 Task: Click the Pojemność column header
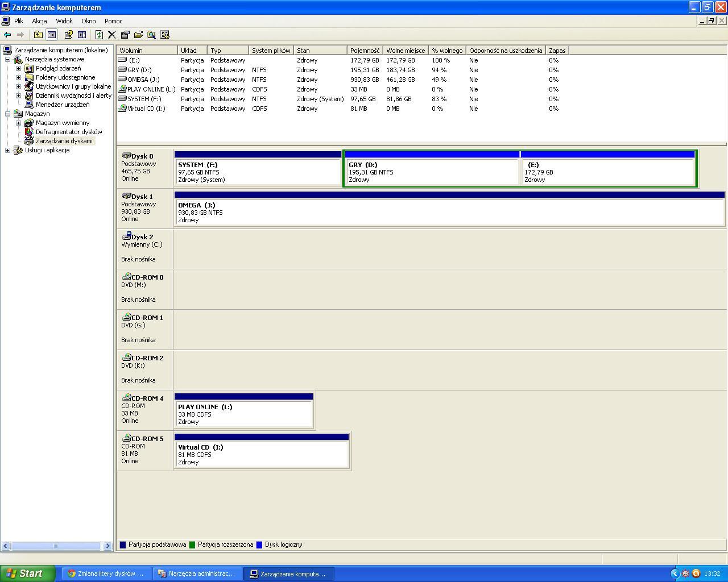point(365,51)
